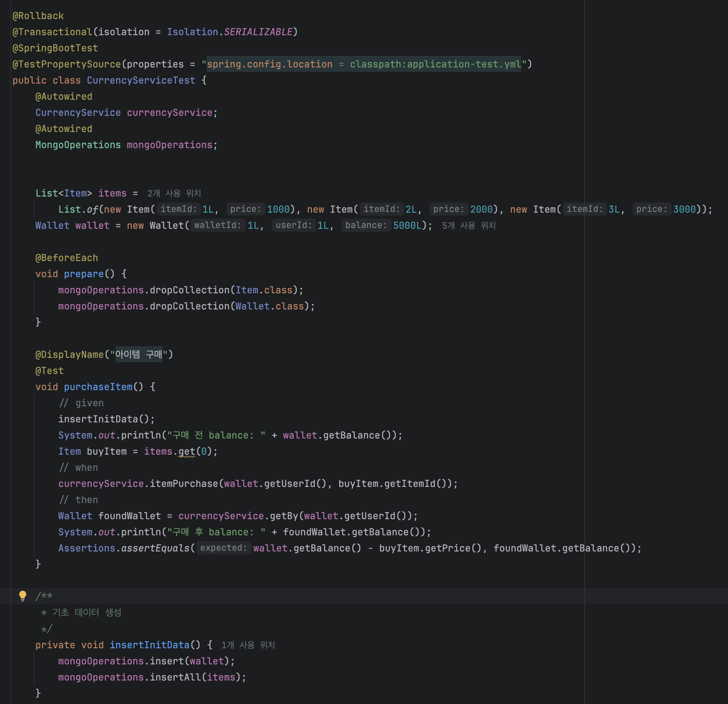Click the spring.config.location string value
The height and width of the screenshot is (704, 728).
click(x=364, y=64)
